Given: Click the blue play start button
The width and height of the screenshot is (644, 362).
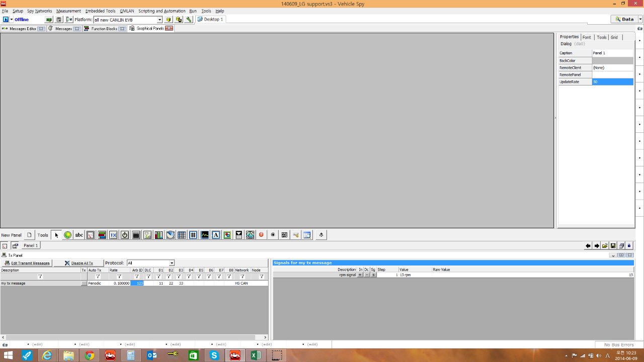Looking at the screenshot, I should click(x=6, y=20).
